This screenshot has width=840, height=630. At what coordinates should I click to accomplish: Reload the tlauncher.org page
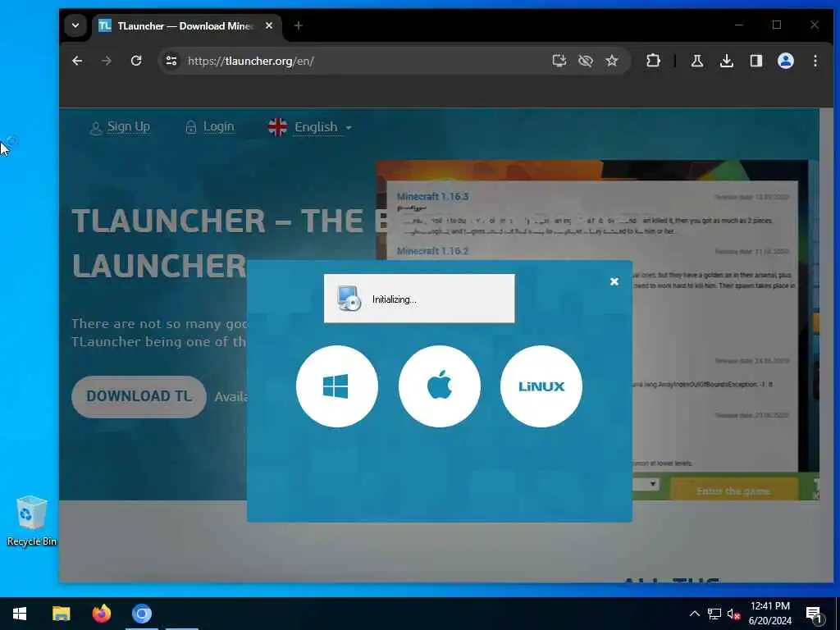click(x=136, y=61)
